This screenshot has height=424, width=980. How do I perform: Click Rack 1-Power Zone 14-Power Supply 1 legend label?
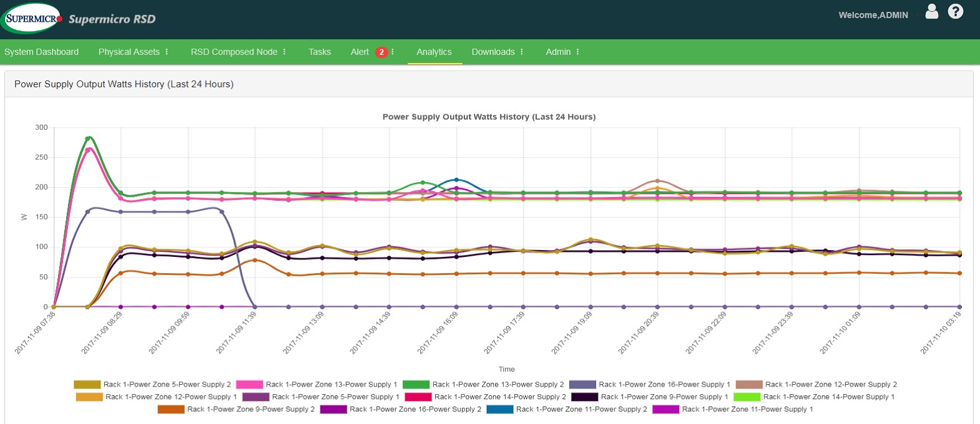pos(829,397)
